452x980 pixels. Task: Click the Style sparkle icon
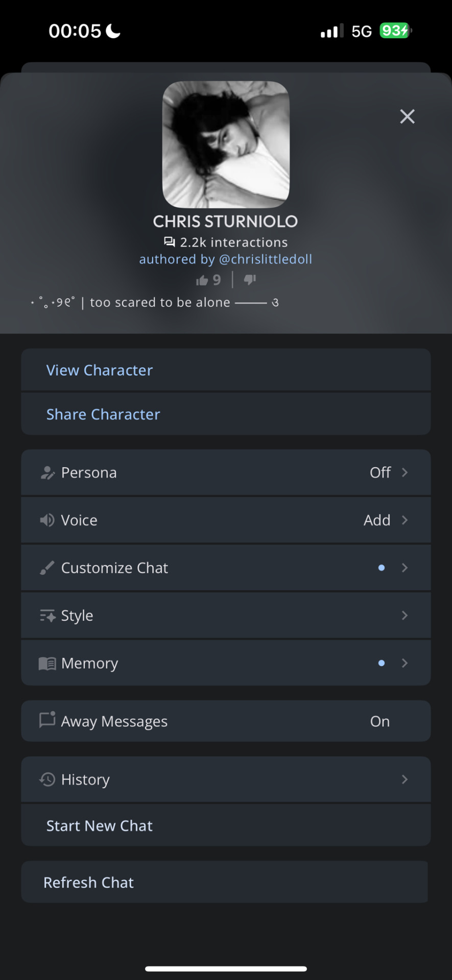tap(47, 616)
